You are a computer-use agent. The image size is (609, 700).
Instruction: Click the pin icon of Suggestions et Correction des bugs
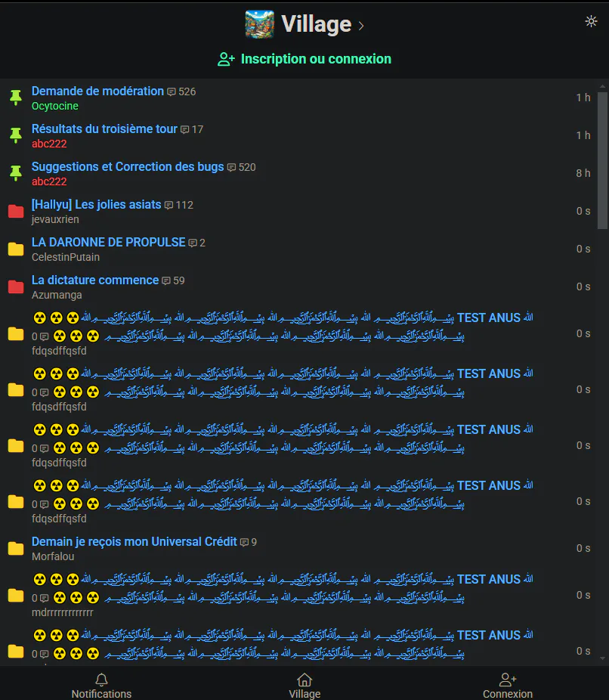point(16,173)
